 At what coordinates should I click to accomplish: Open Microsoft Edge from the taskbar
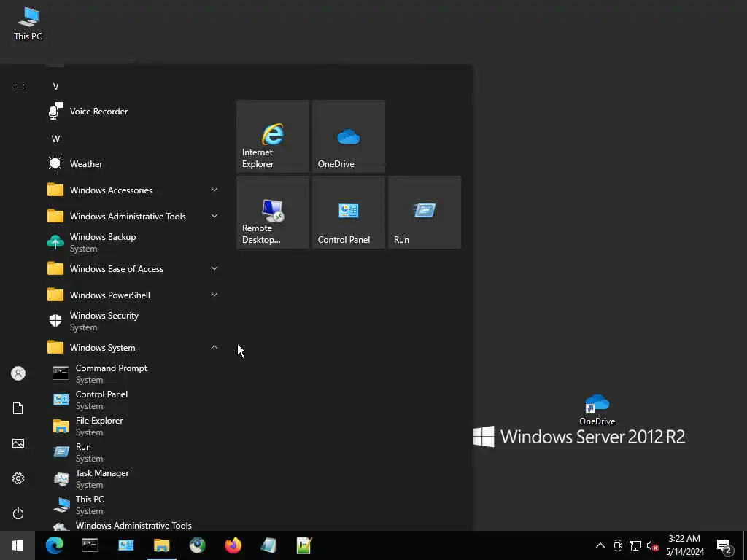point(54,545)
